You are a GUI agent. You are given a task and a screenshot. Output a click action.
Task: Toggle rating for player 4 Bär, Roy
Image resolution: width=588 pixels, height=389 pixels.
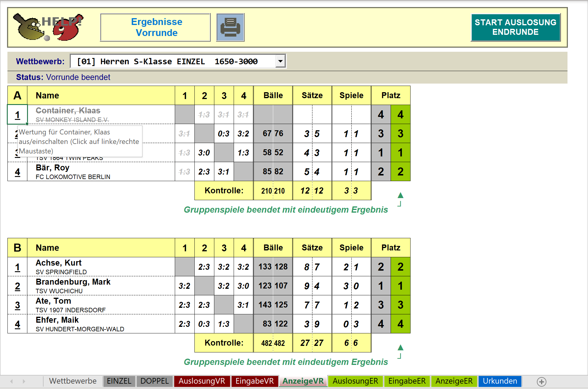coord(18,172)
